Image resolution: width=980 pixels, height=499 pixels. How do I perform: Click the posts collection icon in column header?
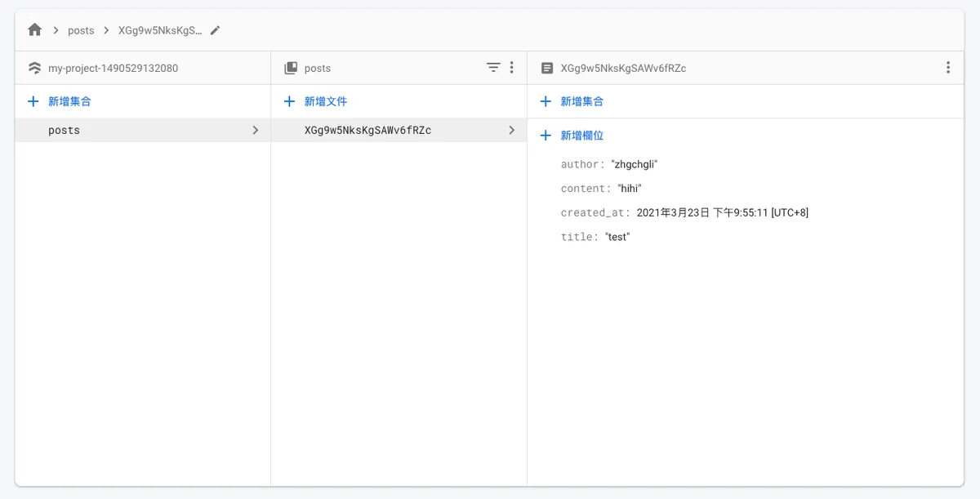point(291,69)
